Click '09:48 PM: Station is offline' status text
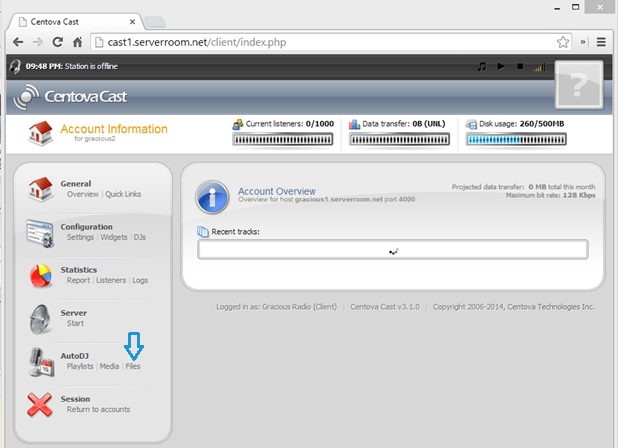This screenshot has width=619, height=448. click(71, 66)
